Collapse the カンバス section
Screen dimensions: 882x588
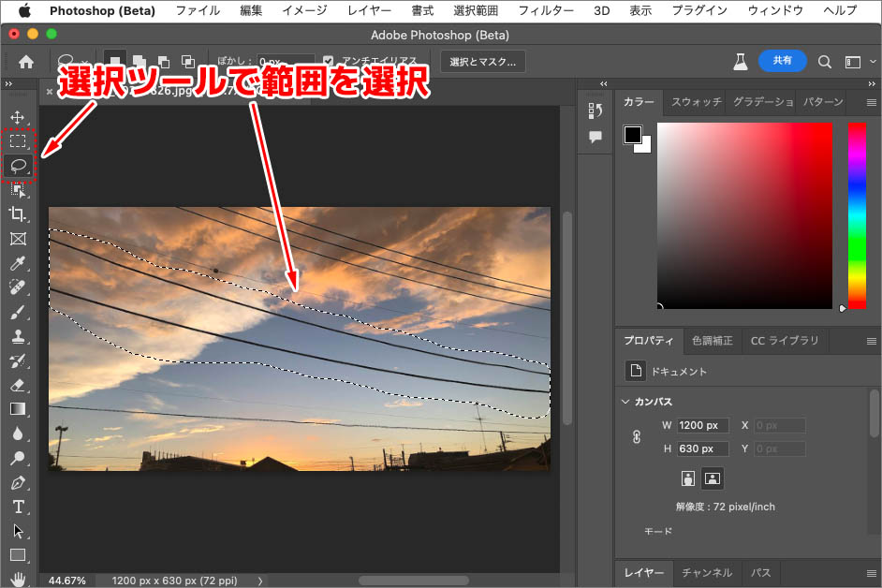pos(625,402)
